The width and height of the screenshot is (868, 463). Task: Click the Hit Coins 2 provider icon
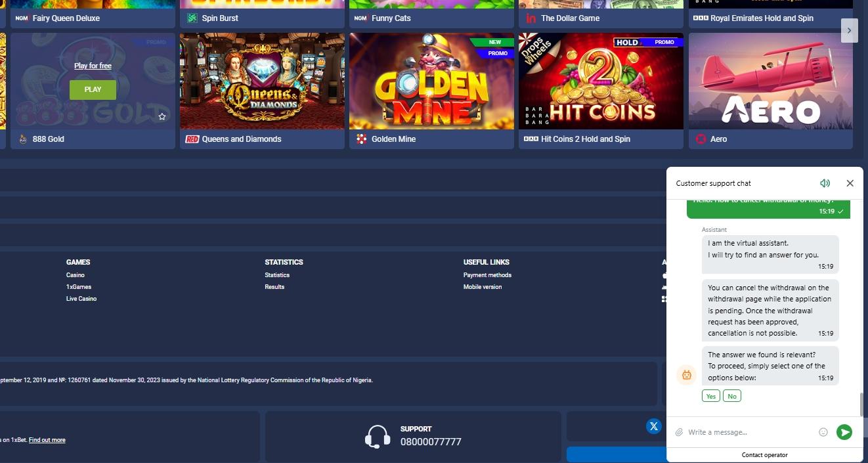pyautogui.click(x=531, y=139)
